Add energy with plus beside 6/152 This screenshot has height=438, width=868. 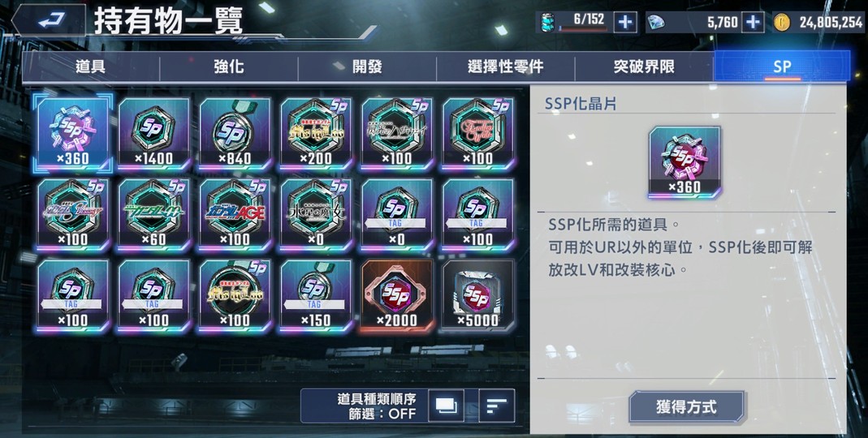(625, 22)
